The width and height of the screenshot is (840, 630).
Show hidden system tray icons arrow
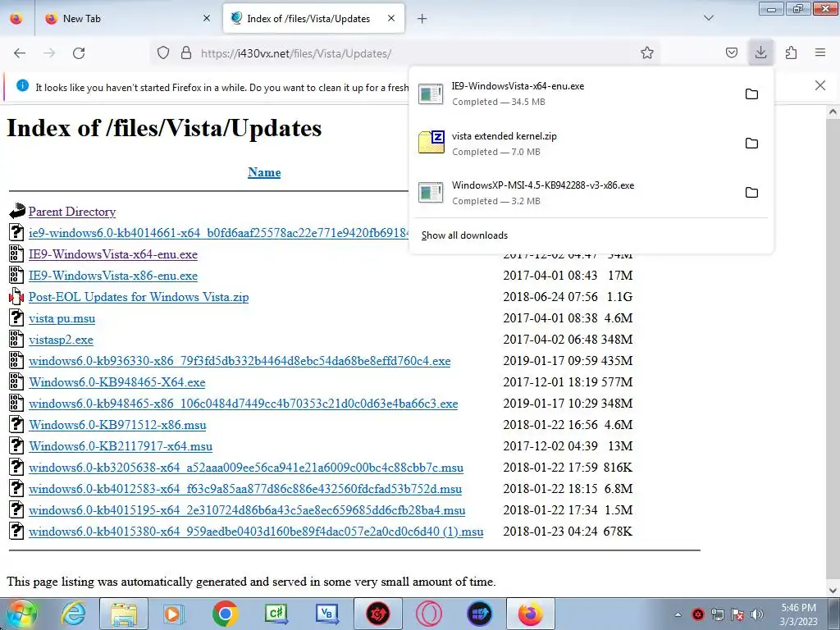coord(678,614)
